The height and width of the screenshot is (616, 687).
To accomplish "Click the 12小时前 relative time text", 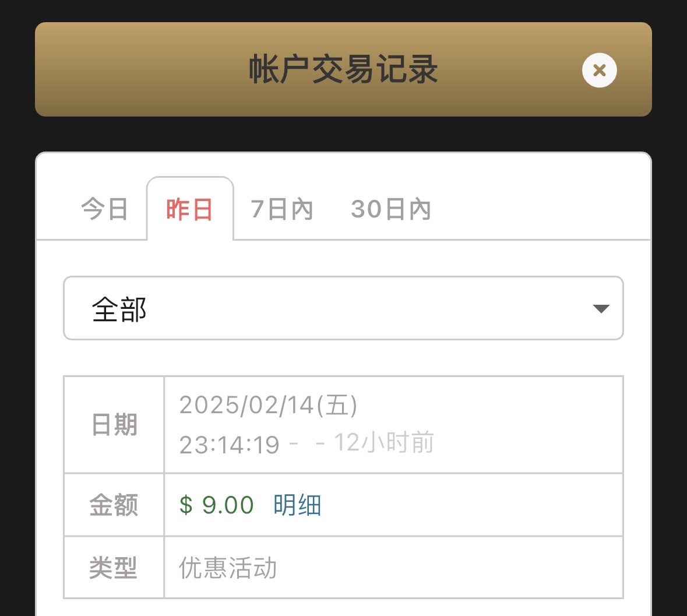I will tap(384, 443).
